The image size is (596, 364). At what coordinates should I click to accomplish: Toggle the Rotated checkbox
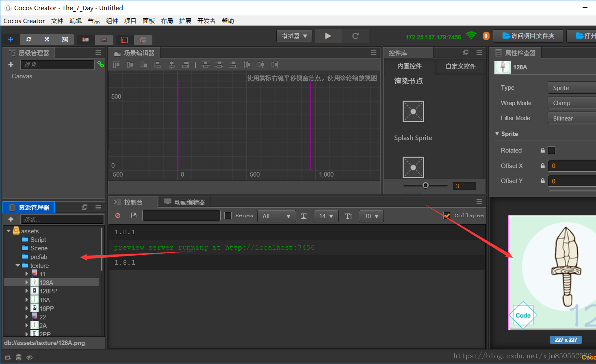coord(551,151)
